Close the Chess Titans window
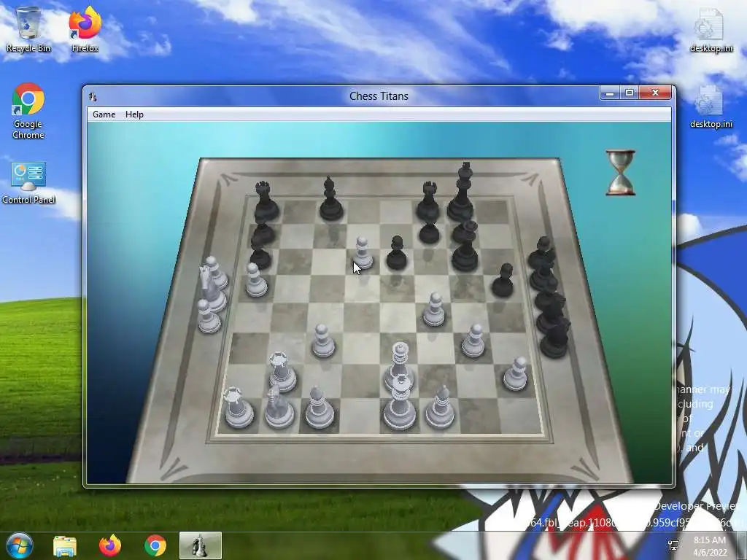747x560 pixels. [656, 93]
